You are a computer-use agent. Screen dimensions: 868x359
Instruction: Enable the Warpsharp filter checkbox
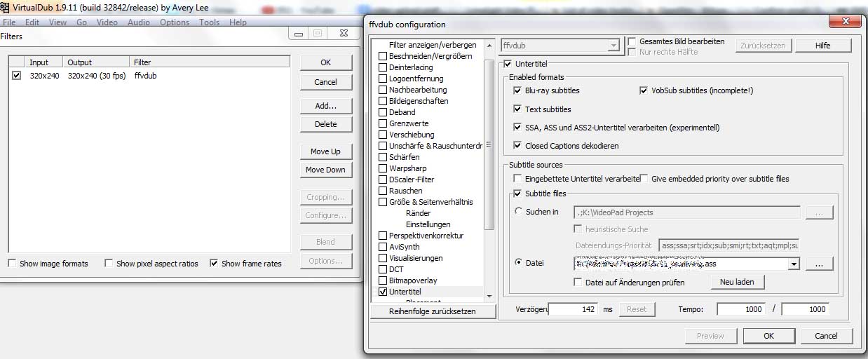(x=383, y=168)
